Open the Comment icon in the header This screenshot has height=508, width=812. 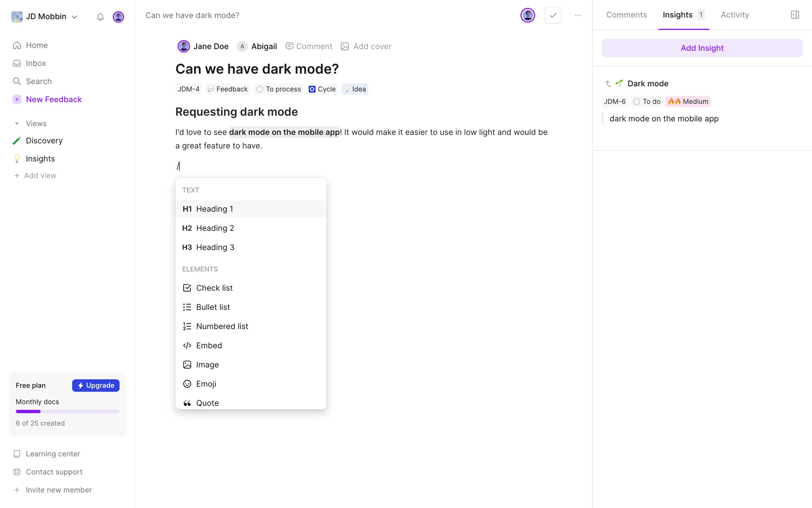(290, 47)
